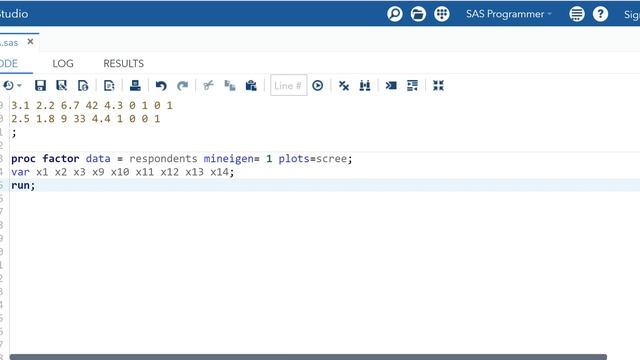Viewport: 640px width, 360px height.
Task: Undo the last edit
Action: pyautogui.click(x=161, y=86)
